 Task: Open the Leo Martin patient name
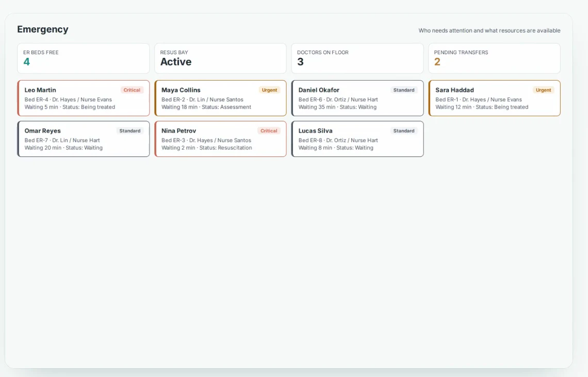click(x=40, y=90)
